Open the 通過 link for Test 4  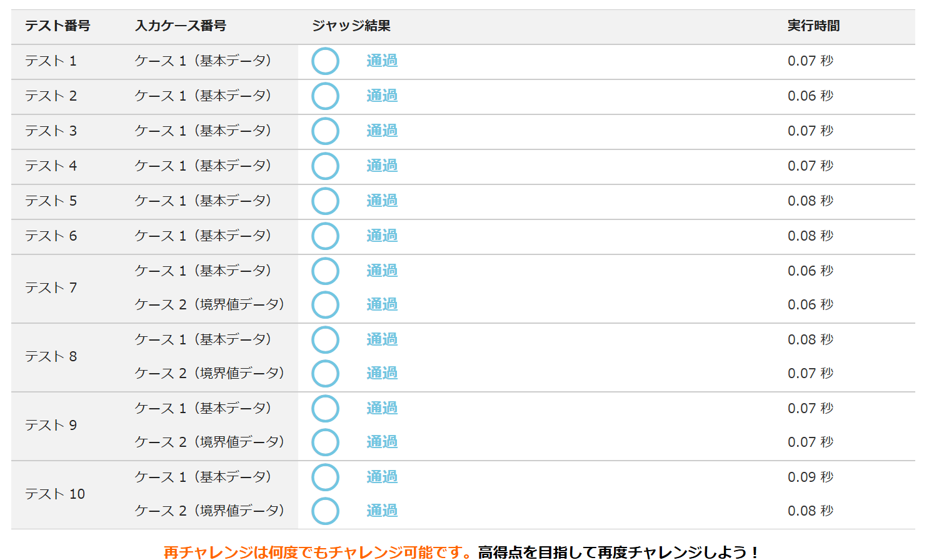[x=382, y=166]
